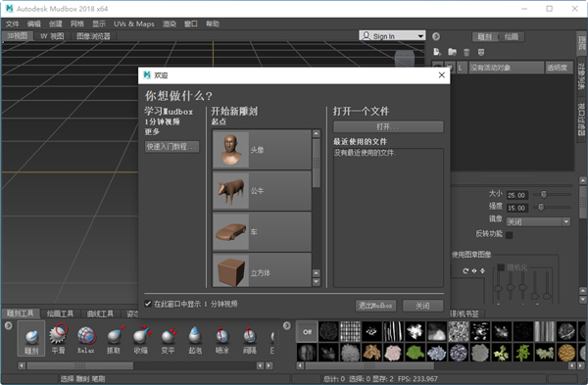This screenshot has width=588, height=385.
Task: Select the Off stamp tile
Action: coord(307,332)
